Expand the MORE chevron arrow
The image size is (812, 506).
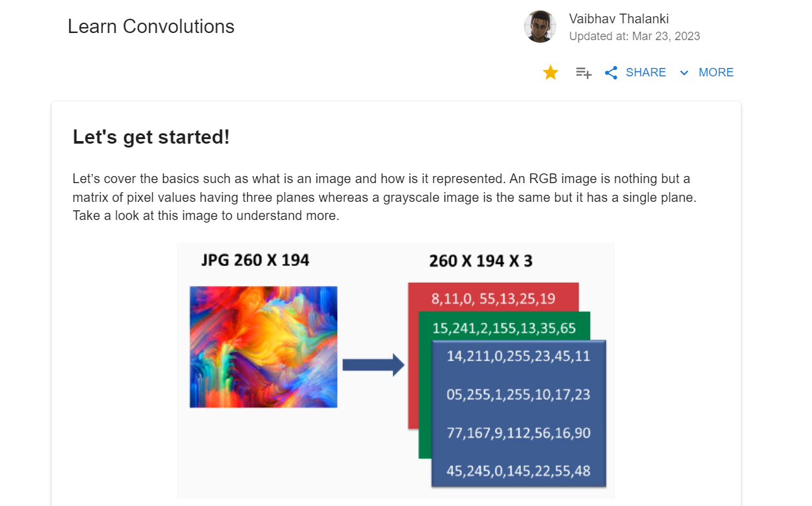click(684, 73)
